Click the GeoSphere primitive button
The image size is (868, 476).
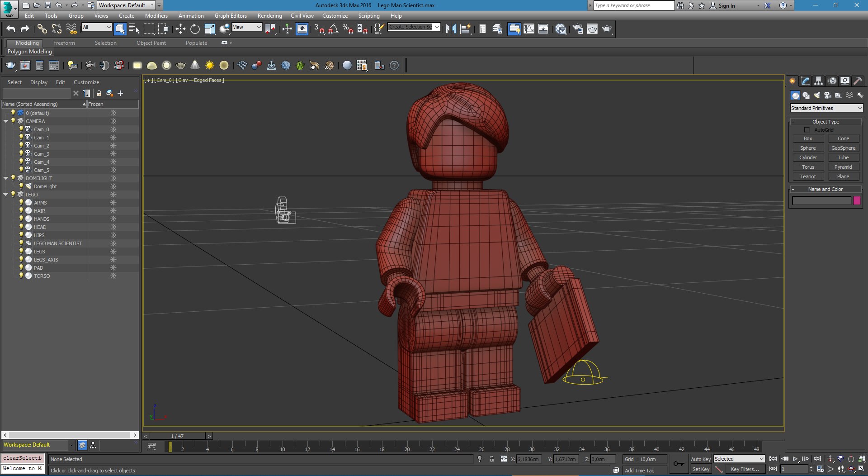pyautogui.click(x=843, y=148)
